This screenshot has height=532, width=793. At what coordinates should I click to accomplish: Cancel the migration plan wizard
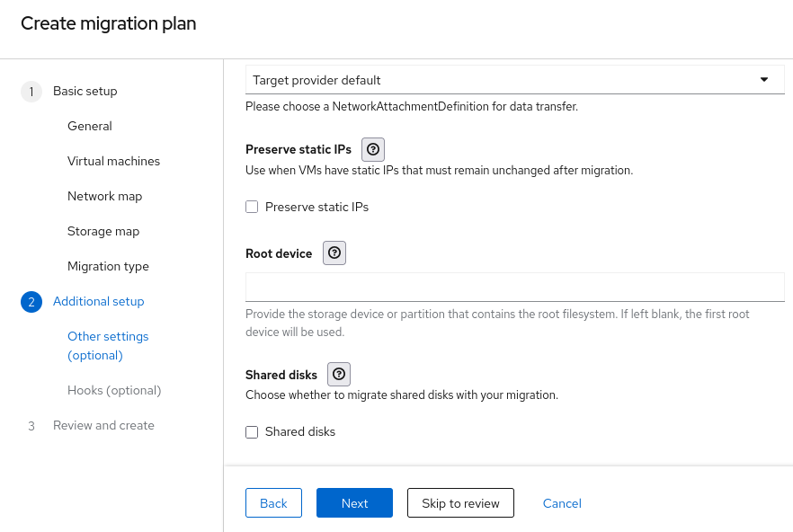562,503
